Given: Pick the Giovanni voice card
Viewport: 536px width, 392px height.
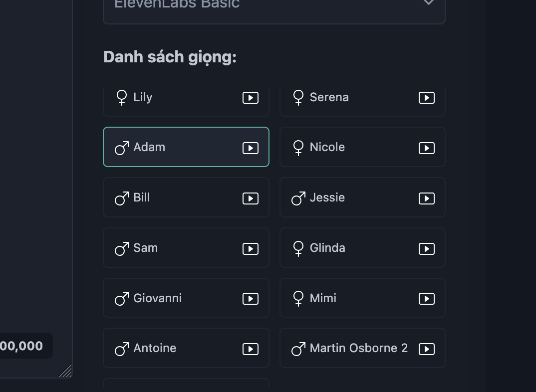Looking at the screenshot, I should pyautogui.click(x=186, y=297).
